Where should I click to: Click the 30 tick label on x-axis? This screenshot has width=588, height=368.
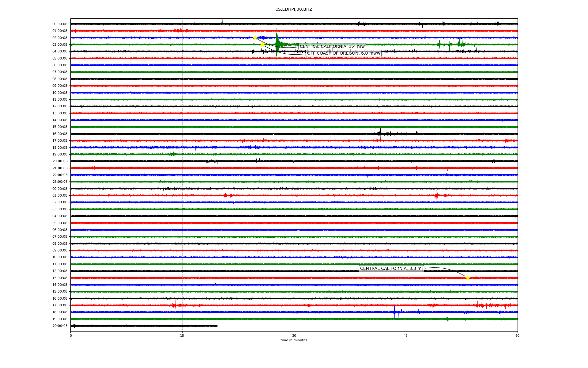click(x=294, y=335)
